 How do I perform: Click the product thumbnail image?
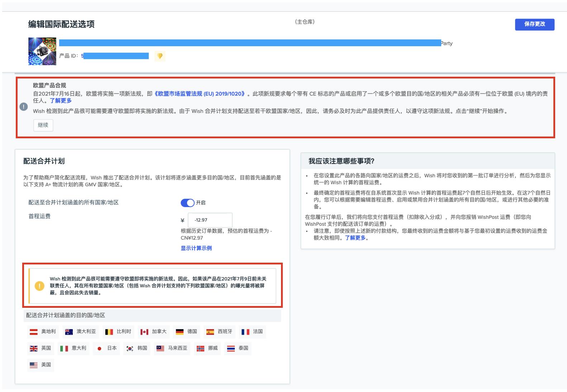42,51
